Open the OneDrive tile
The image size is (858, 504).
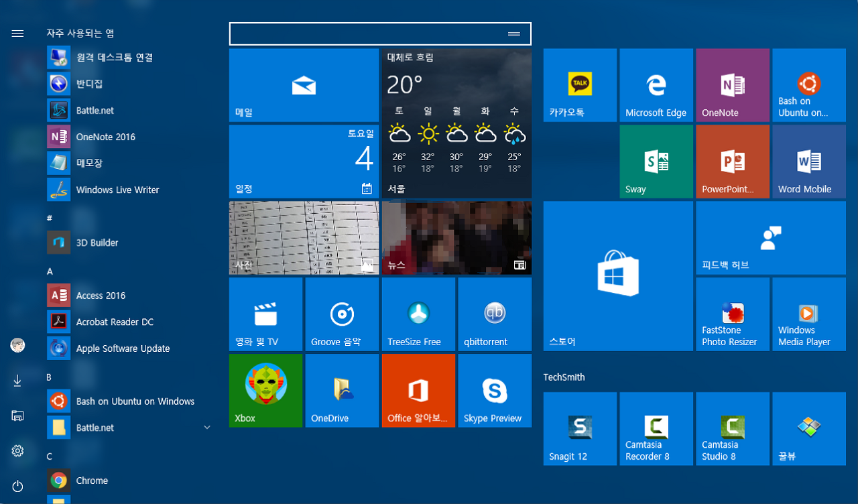pos(342,391)
